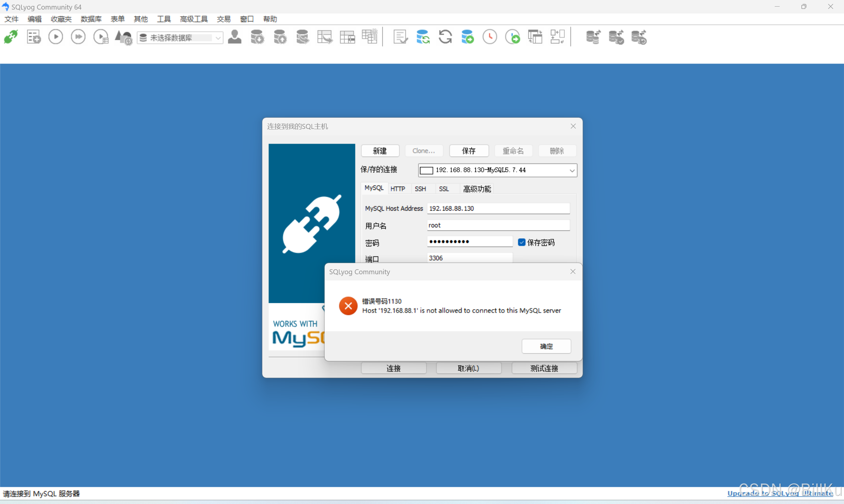Click the database stack with checkmark icon

[616, 37]
